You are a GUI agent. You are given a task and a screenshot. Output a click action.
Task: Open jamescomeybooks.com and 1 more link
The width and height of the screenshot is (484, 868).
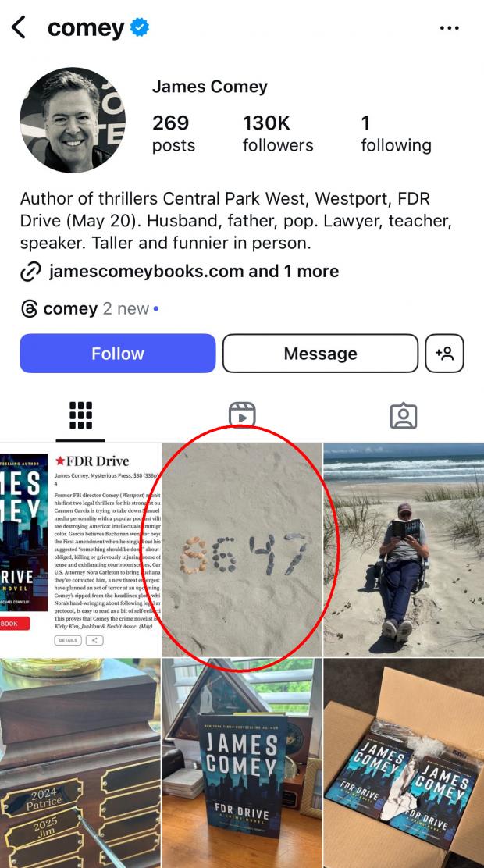coord(194,272)
